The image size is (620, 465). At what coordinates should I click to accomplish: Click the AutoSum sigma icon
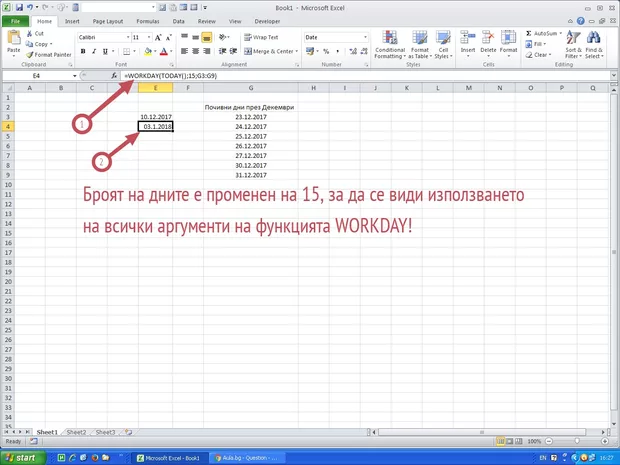point(529,34)
